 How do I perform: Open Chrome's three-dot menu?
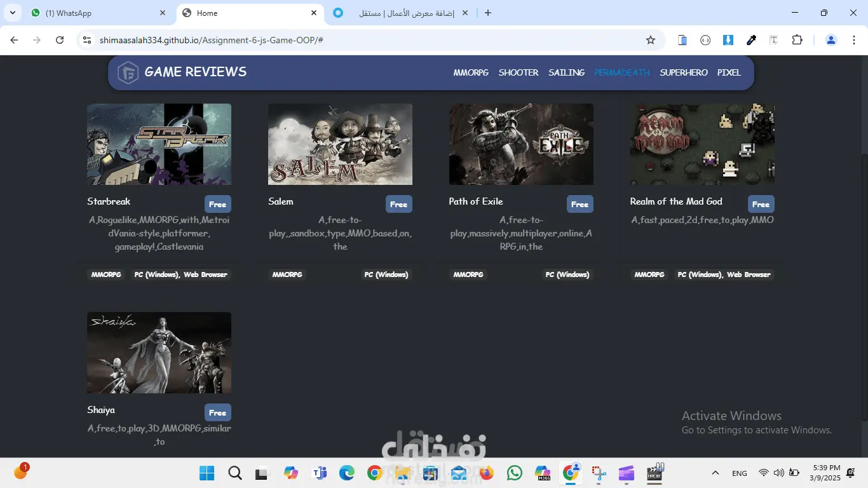[853, 40]
